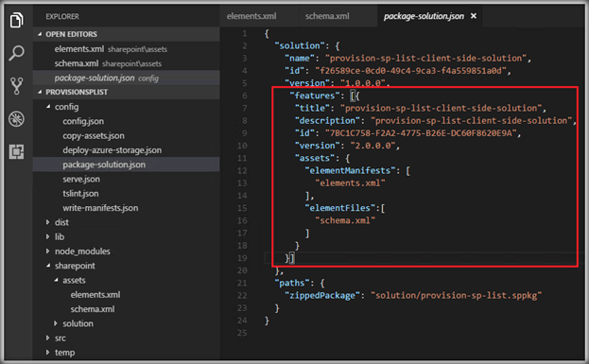Click line number 25 in the gutter
This screenshot has width=589, height=364.
[x=242, y=333]
